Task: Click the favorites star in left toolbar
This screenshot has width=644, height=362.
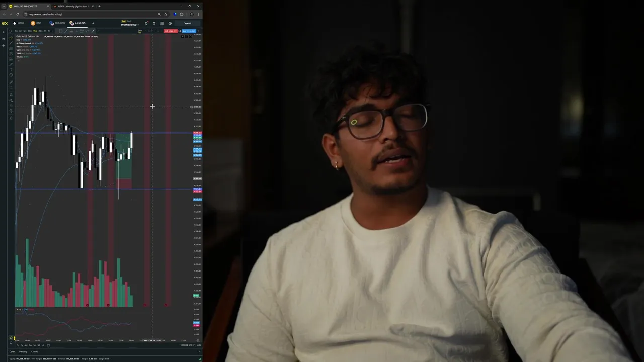Action: pos(11,338)
